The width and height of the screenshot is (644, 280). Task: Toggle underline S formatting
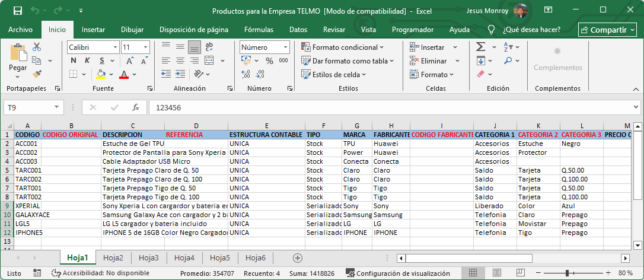coord(101,61)
